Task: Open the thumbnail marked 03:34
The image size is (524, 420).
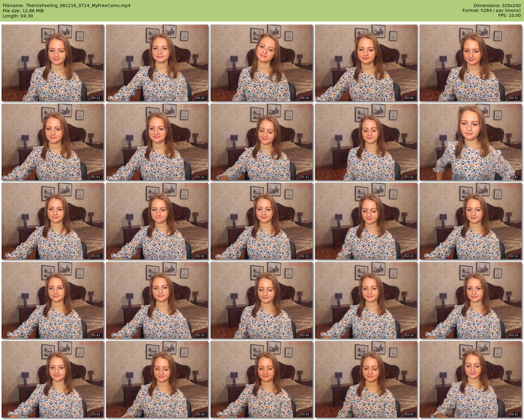Action: tap(52, 379)
